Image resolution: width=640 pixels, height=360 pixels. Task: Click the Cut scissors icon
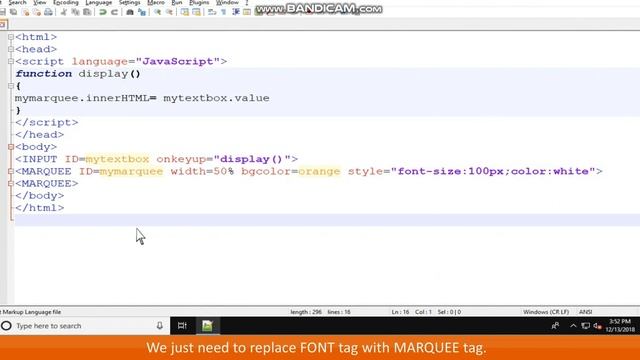click(64, 12)
